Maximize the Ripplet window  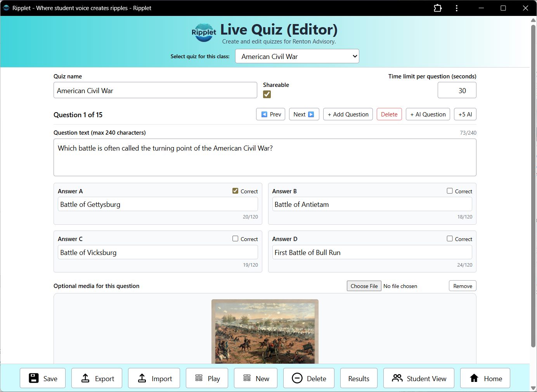(503, 8)
